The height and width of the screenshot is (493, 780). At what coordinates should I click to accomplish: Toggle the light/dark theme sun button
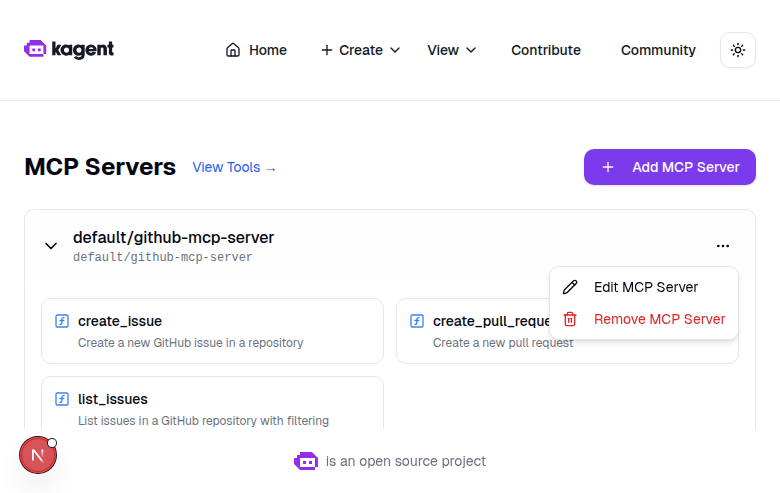coord(738,50)
